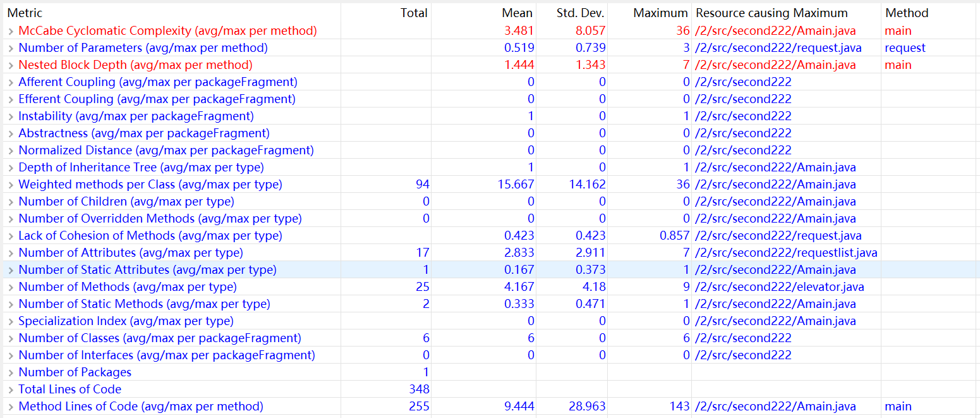Sort by Total column header

click(414, 13)
